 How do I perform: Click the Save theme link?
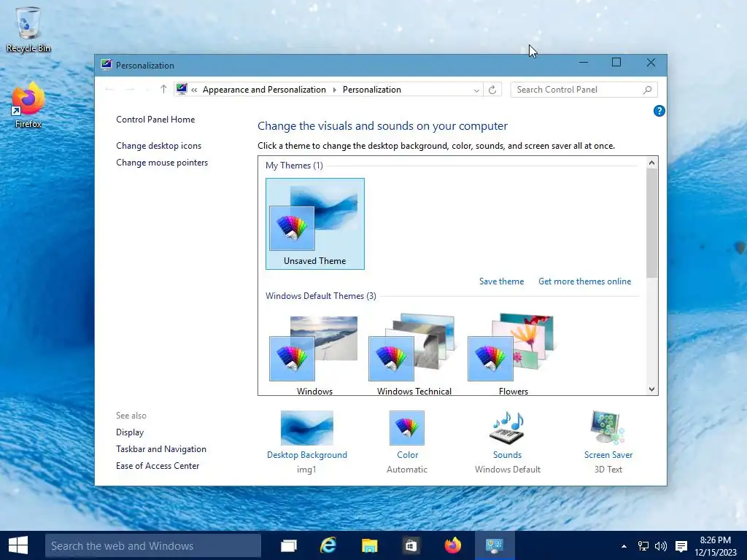click(x=501, y=281)
